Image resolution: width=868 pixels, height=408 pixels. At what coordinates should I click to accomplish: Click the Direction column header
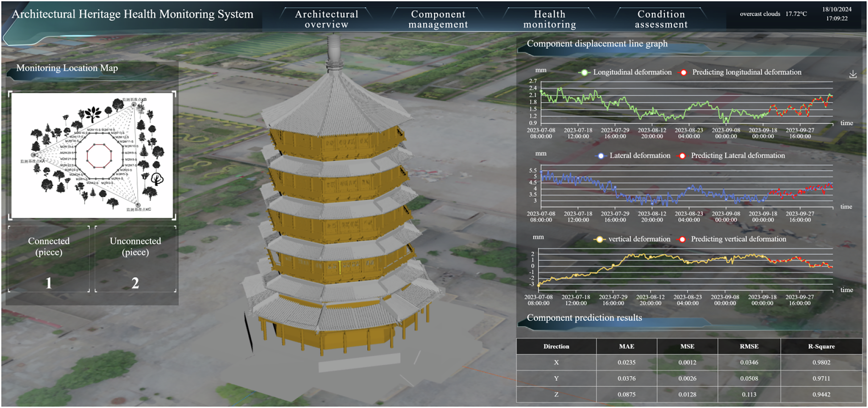556,347
